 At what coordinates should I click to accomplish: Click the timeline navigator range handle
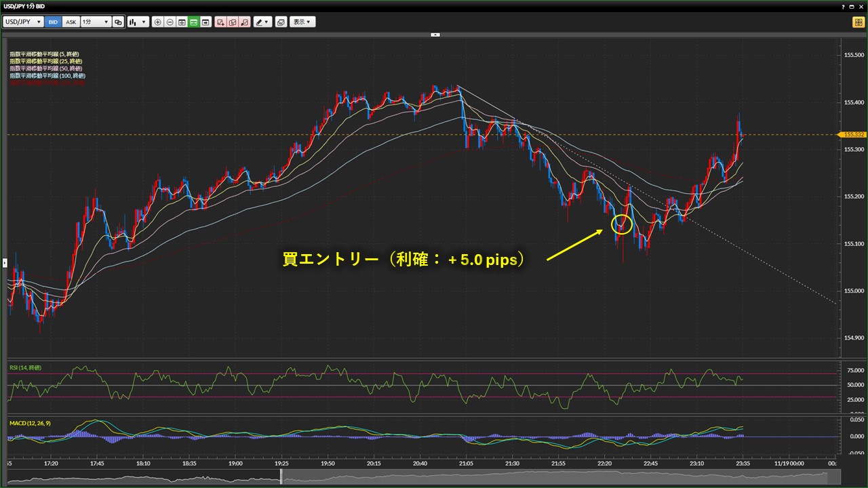pyautogui.click(x=281, y=480)
